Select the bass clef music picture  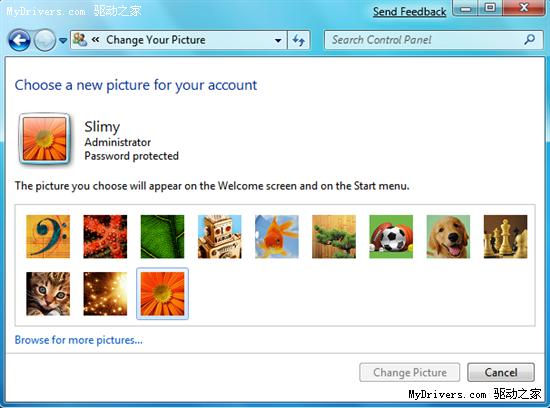coord(48,236)
